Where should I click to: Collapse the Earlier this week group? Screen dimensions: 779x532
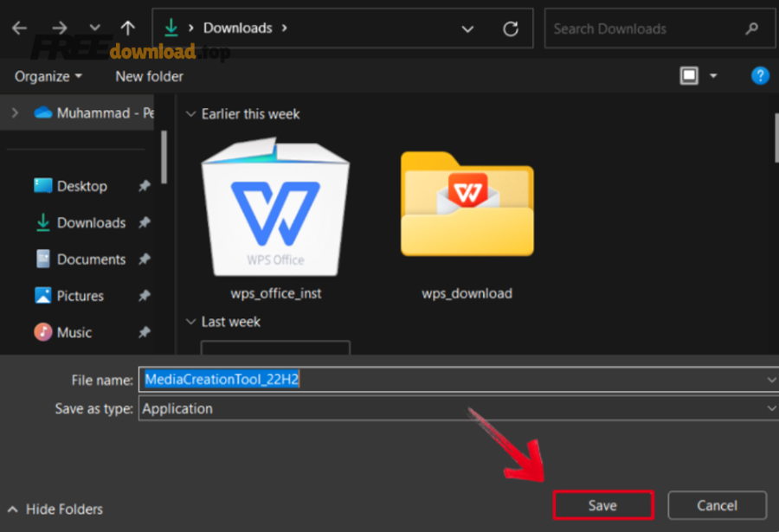coord(190,114)
